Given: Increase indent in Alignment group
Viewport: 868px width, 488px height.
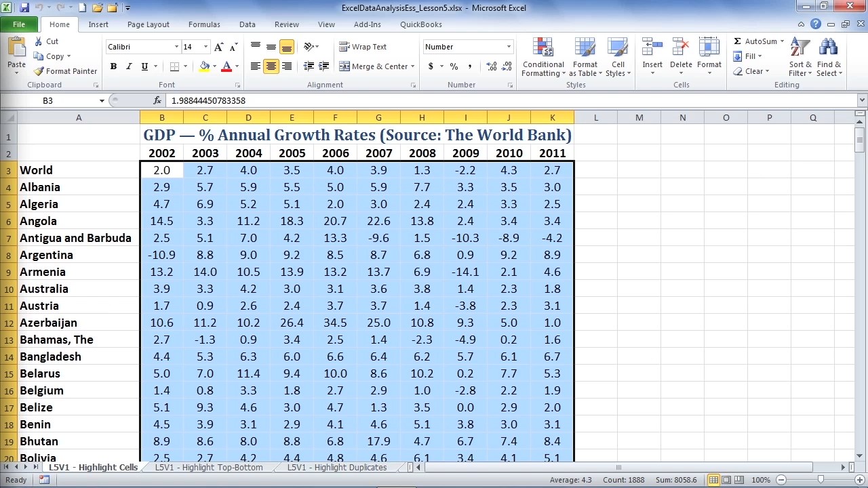Looking at the screenshot, I should (x=323, y=66).
